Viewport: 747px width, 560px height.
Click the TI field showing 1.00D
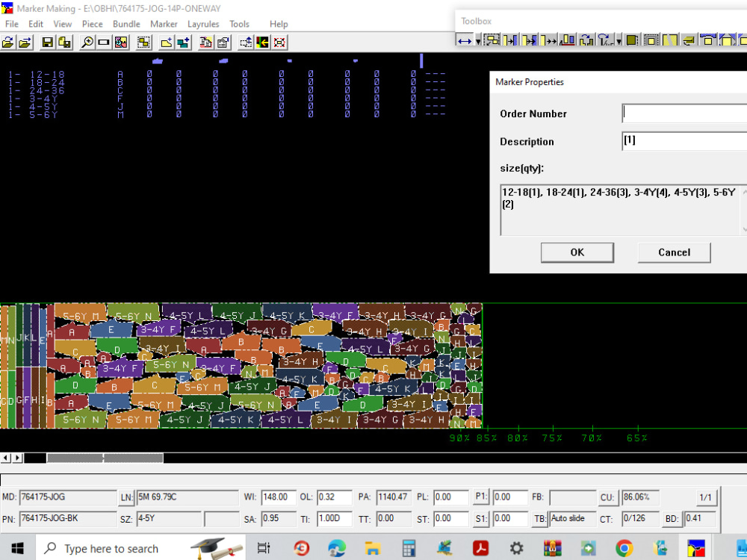[335, 519]
